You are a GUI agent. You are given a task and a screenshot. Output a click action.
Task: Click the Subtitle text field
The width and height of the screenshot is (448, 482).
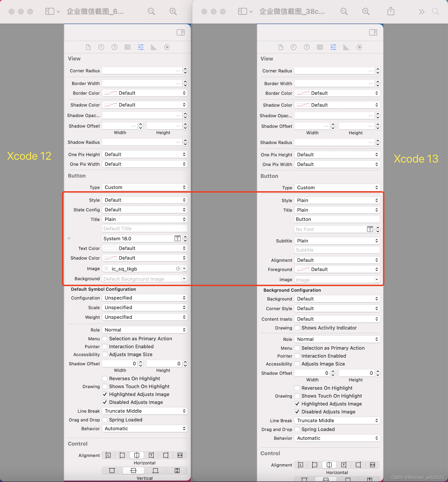(x=337, y=250)
